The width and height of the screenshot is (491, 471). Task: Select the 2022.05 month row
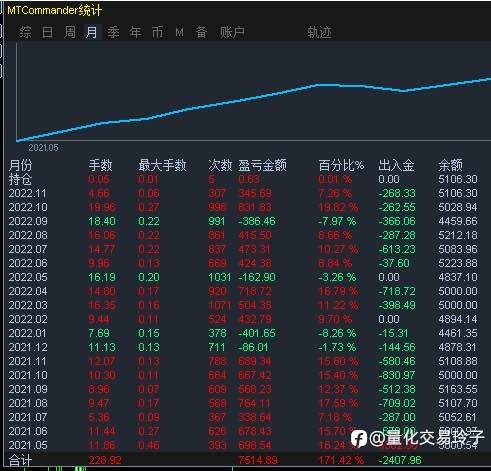(x=243, y=277)
